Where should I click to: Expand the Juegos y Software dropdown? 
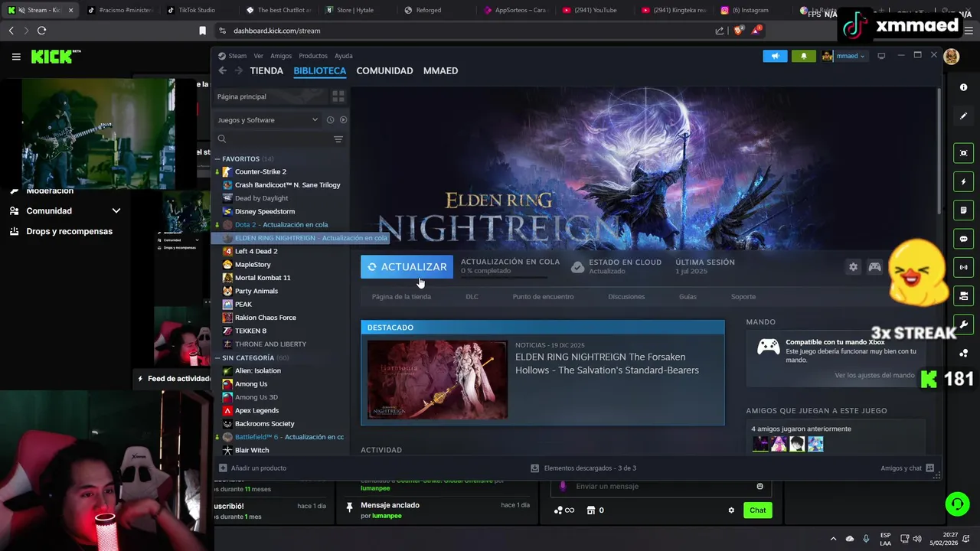(267, 120)
